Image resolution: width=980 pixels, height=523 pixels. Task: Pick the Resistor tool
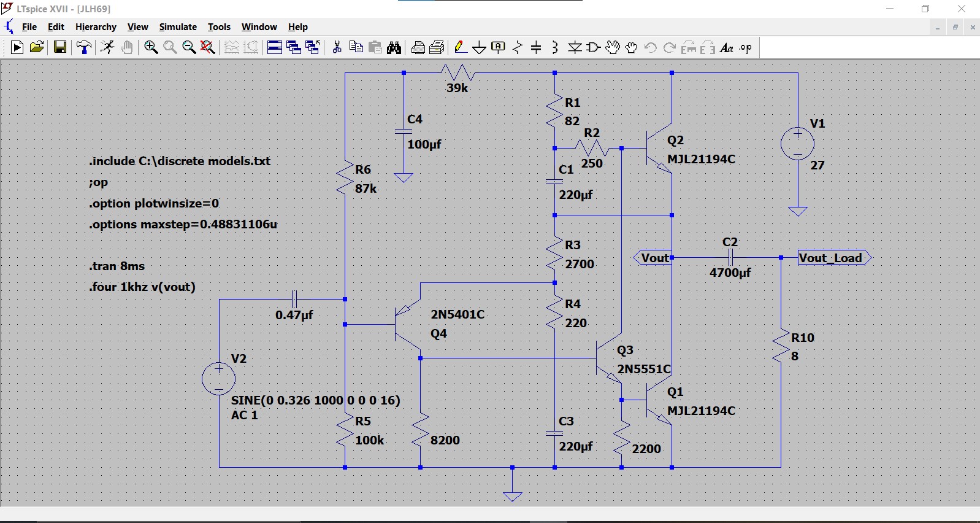[518, 47]
